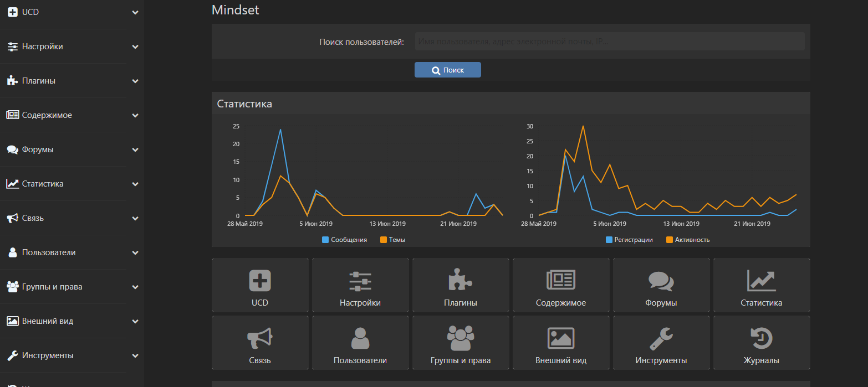Hide the Темы line via its legend entry

pyautogui.click(x=392, y=239)
